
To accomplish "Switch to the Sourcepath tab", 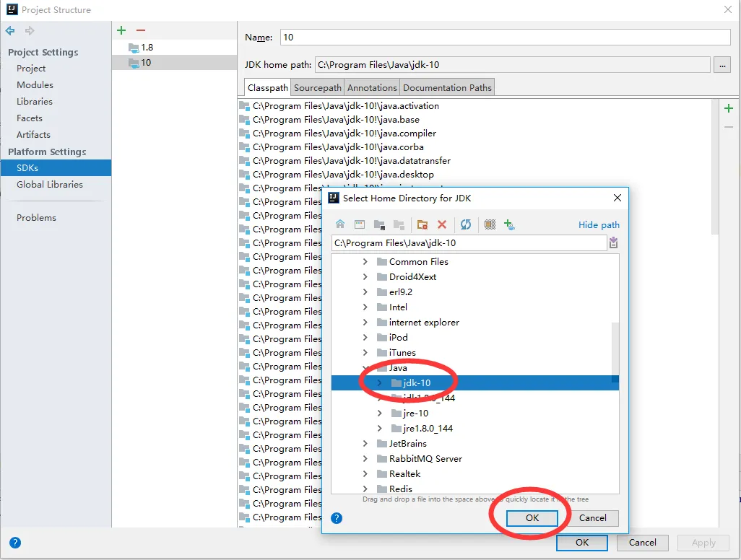I will click(x=318, y=88).
